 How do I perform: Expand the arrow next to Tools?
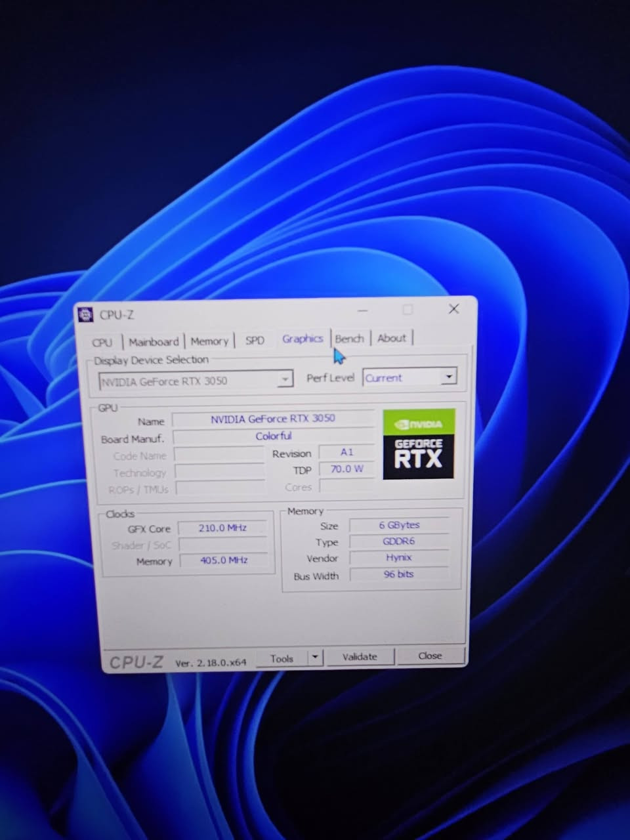coord(316,658)
